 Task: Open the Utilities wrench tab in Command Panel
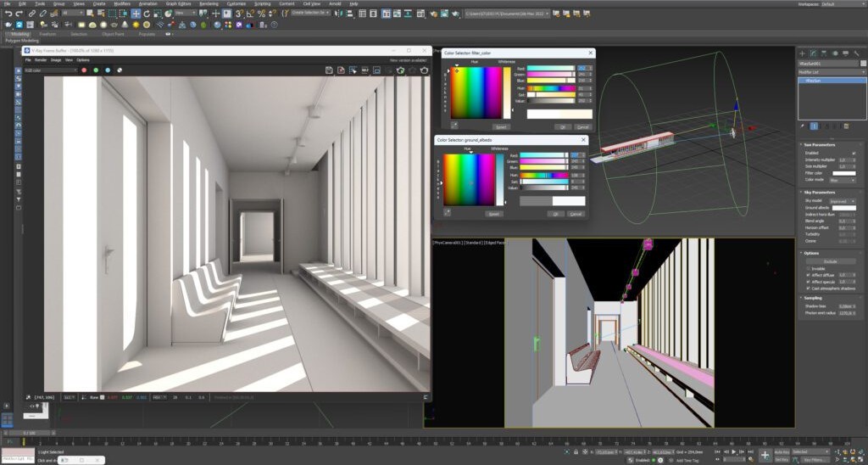coord(856,53)
